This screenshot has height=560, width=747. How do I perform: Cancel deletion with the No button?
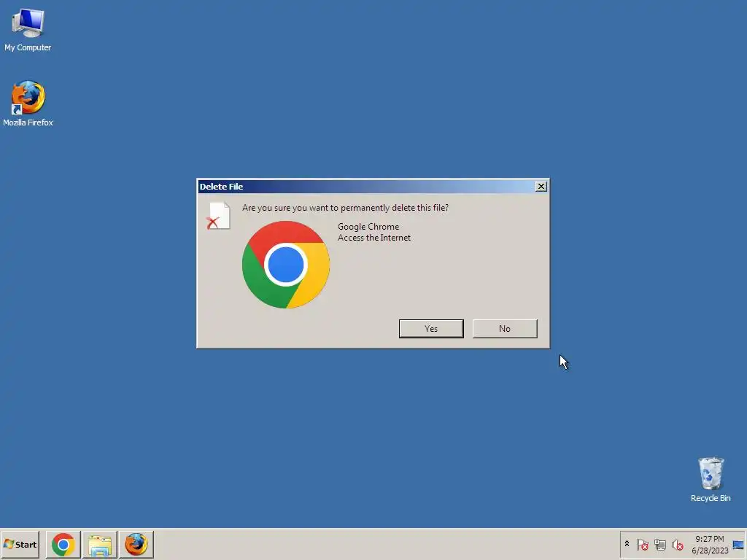[505, 329]
